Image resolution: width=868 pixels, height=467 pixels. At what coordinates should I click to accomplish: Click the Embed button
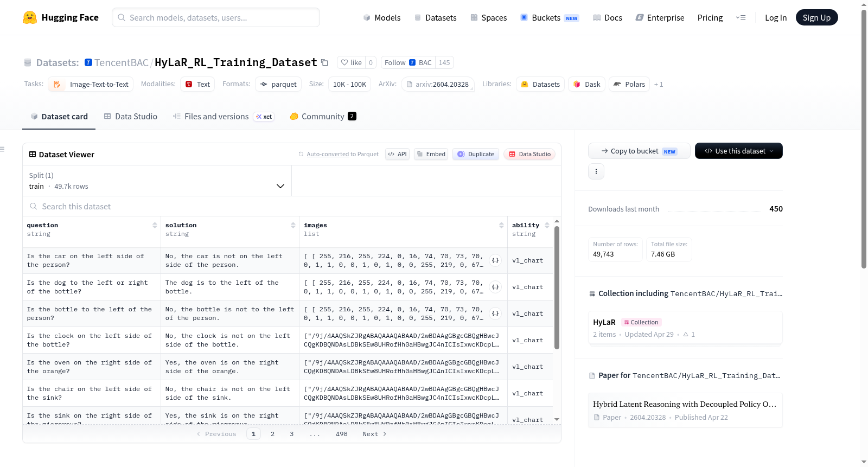[431, 154]
